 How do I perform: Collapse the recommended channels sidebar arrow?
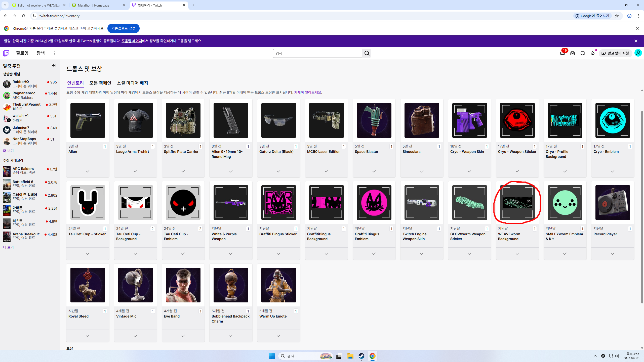pos(54,66)
